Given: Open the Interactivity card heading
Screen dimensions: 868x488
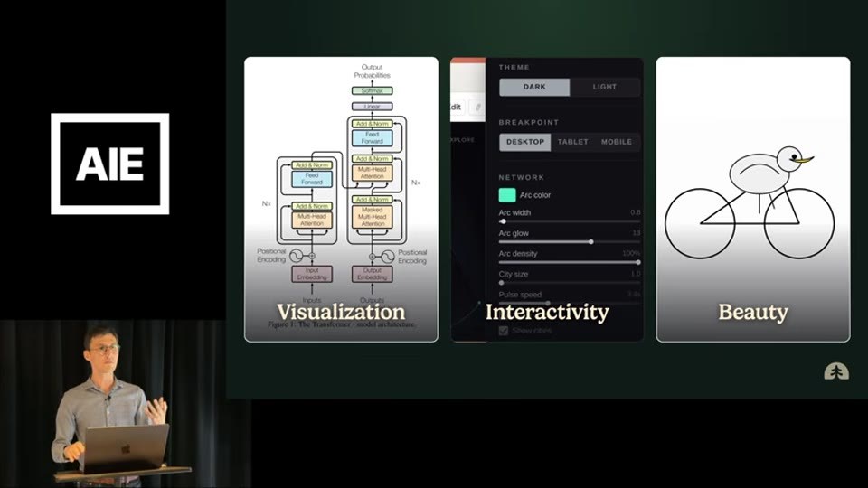Looking at the screenshot, I should coord(547,312).
